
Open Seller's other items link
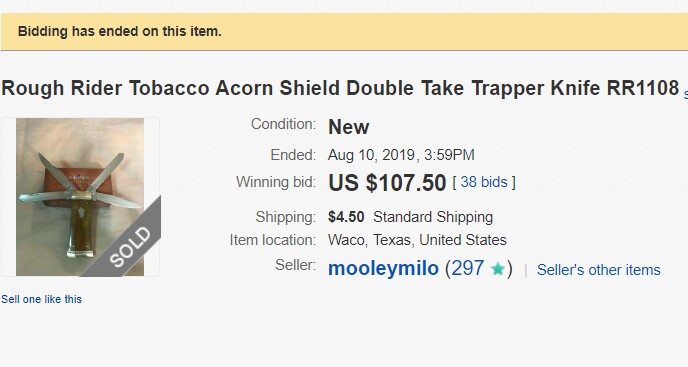coord(598,270)
